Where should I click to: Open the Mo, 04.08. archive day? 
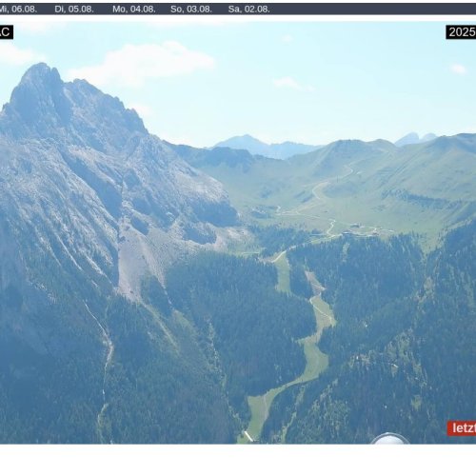tap(134, 10)
